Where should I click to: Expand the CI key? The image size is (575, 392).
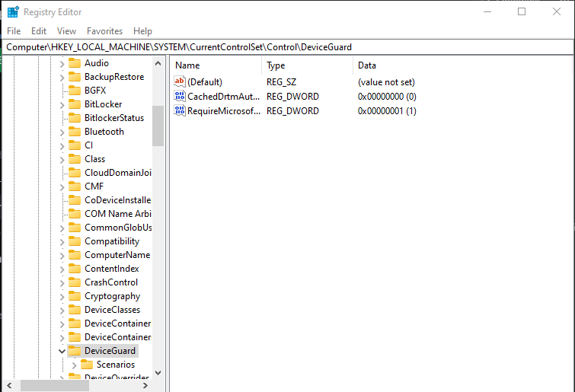coord(62,146)
